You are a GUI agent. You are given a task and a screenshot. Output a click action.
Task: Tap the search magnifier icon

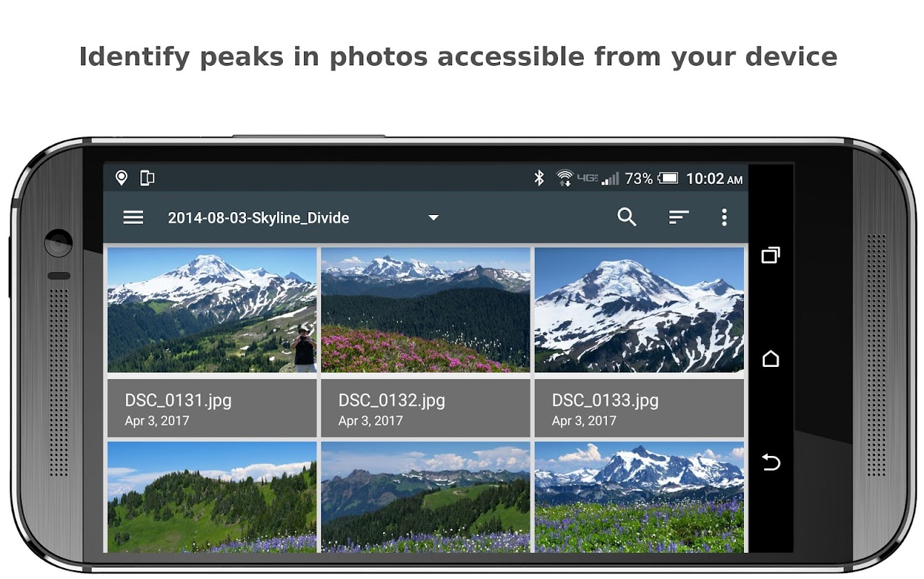point(627,217)
